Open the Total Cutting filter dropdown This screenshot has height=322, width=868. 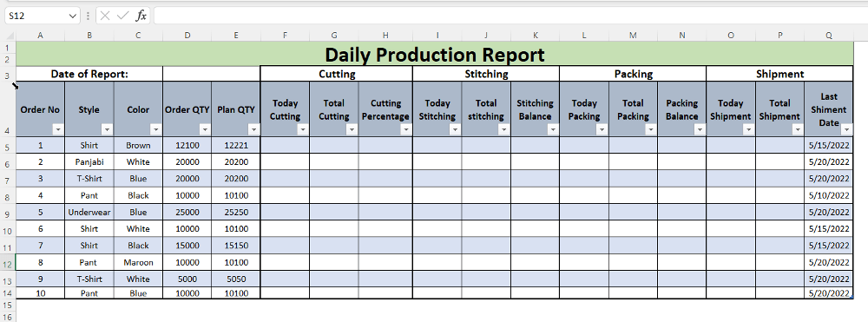point(352,129)
